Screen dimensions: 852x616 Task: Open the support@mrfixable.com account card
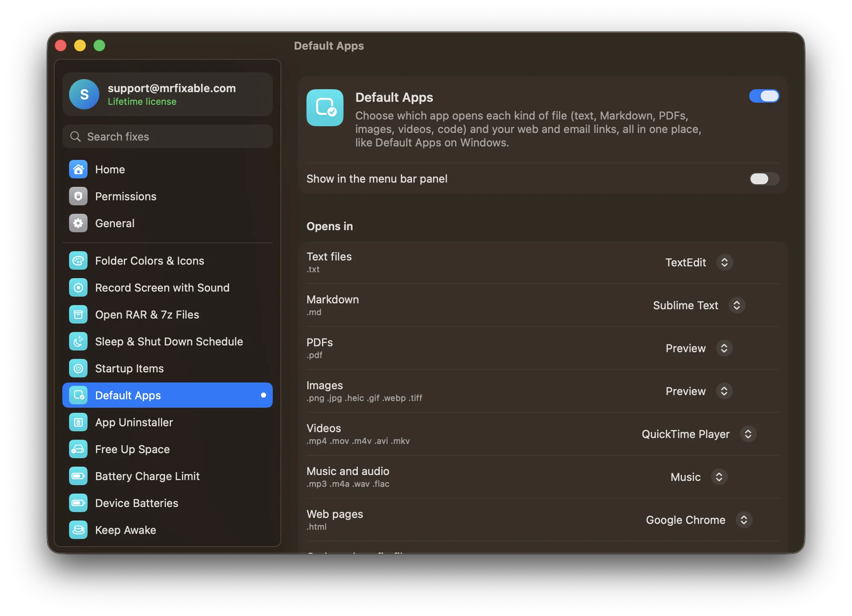point(168,94)
